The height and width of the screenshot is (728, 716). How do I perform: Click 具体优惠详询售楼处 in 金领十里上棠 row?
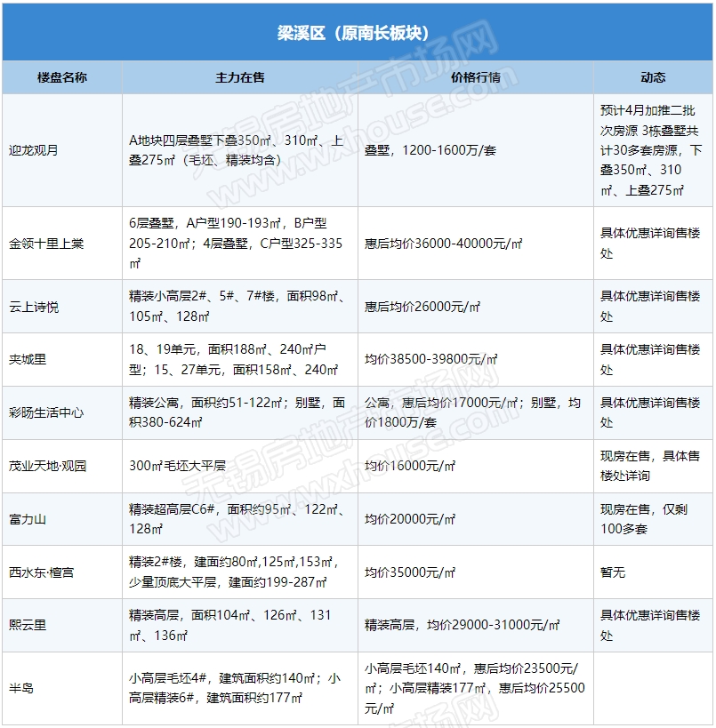653,244
